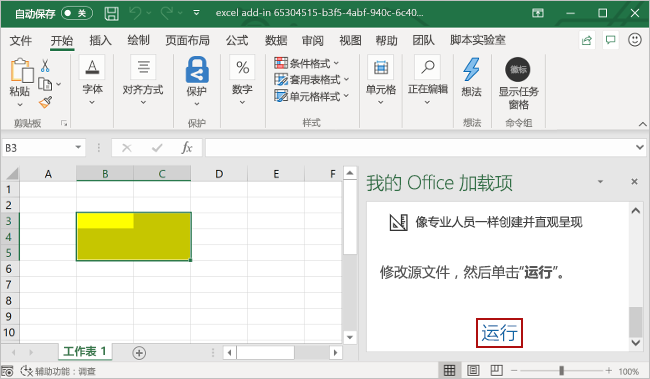Switch to Normal view icon
This screenshot has width=650, height=379.
coord(449,370)
